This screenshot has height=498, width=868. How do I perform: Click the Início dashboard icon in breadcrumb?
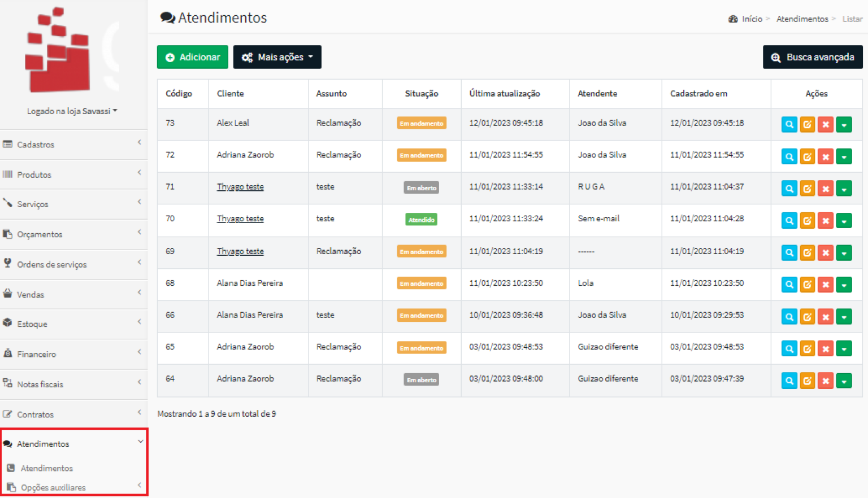point(733,19)
